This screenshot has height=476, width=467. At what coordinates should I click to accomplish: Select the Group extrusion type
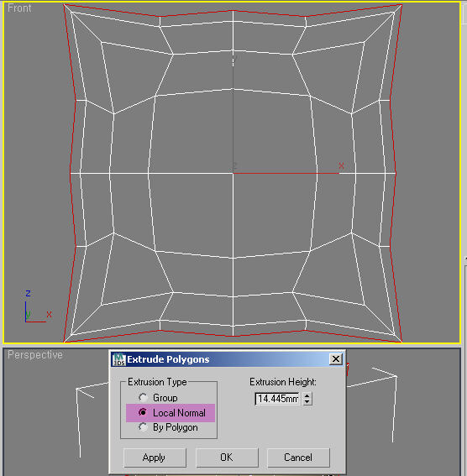(143, 397)
